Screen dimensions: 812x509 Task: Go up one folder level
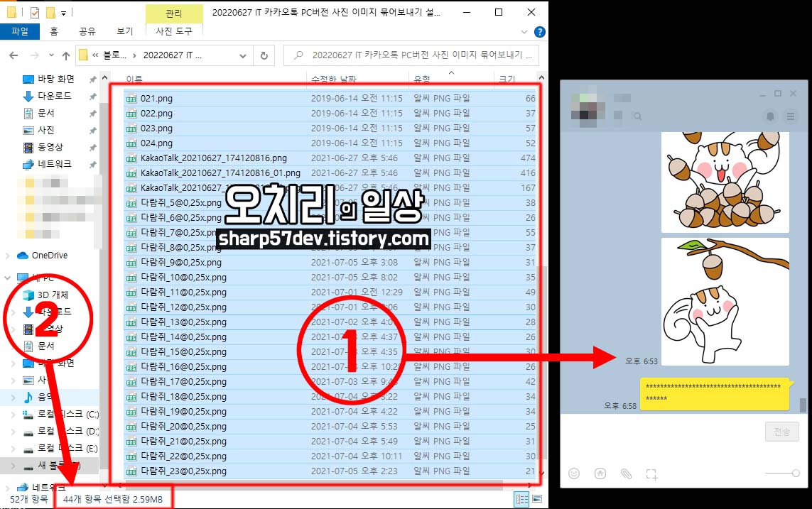click(x=66, y=55)
